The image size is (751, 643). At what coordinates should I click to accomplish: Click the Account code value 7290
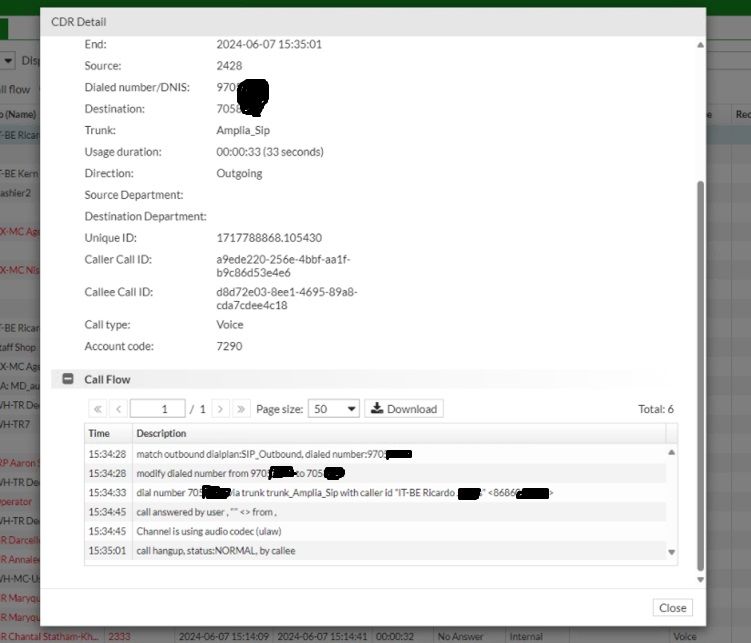229,346
